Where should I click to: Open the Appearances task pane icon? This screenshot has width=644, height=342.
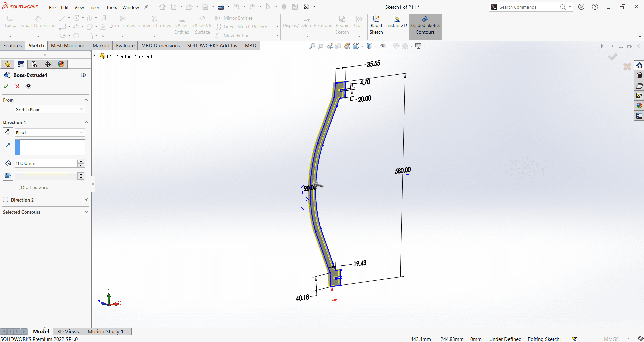pos(639,106)
